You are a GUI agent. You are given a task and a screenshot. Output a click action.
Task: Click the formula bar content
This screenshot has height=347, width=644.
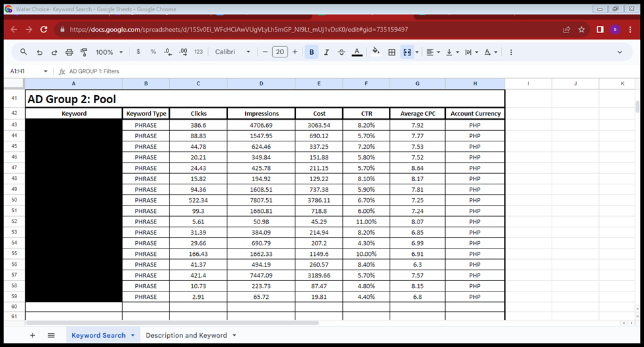[94, 71]
